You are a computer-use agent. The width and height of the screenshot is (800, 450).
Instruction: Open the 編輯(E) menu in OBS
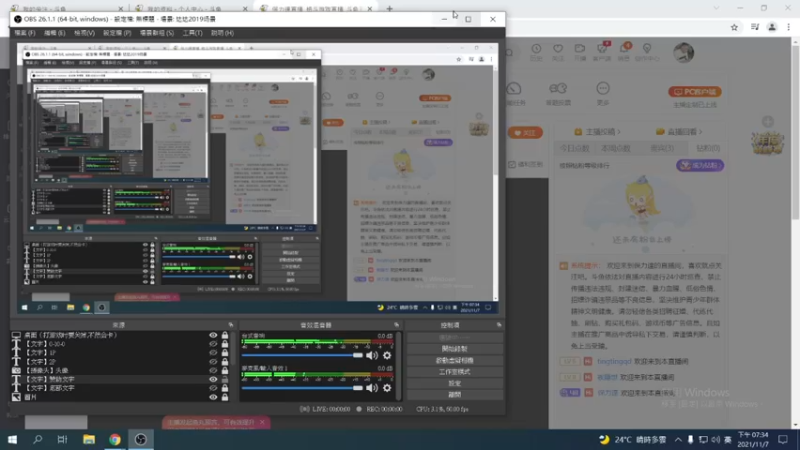[x=54, y=33]
